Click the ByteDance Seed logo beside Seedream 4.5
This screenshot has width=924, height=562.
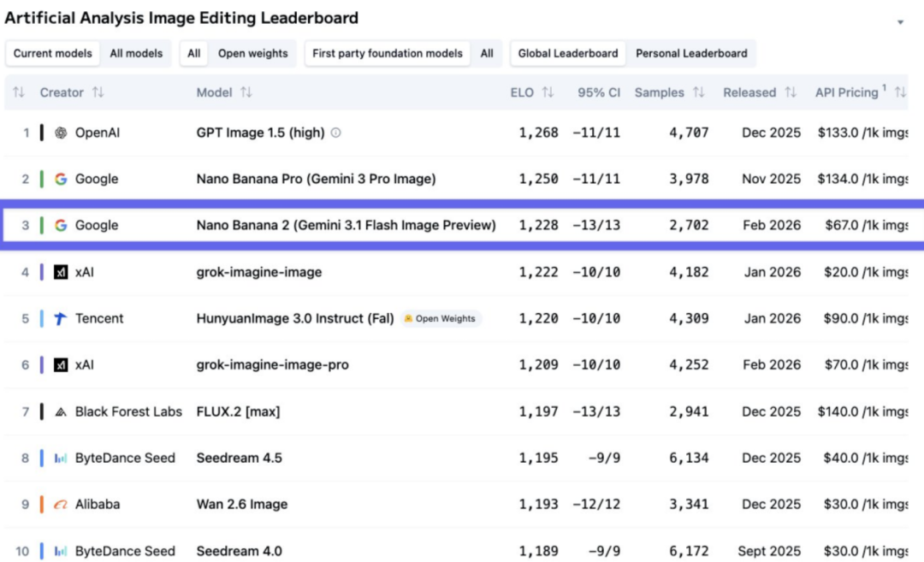61,458
